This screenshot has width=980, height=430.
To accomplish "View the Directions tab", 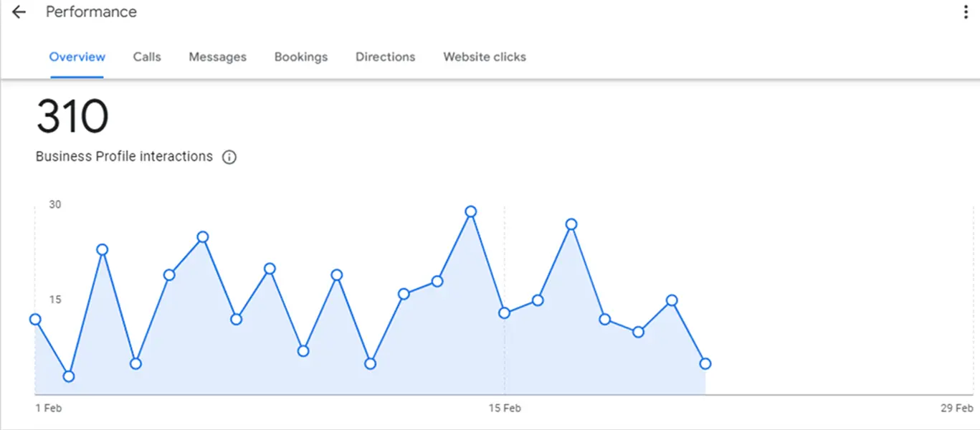I will pyautogui.click(x=385, y=57).
